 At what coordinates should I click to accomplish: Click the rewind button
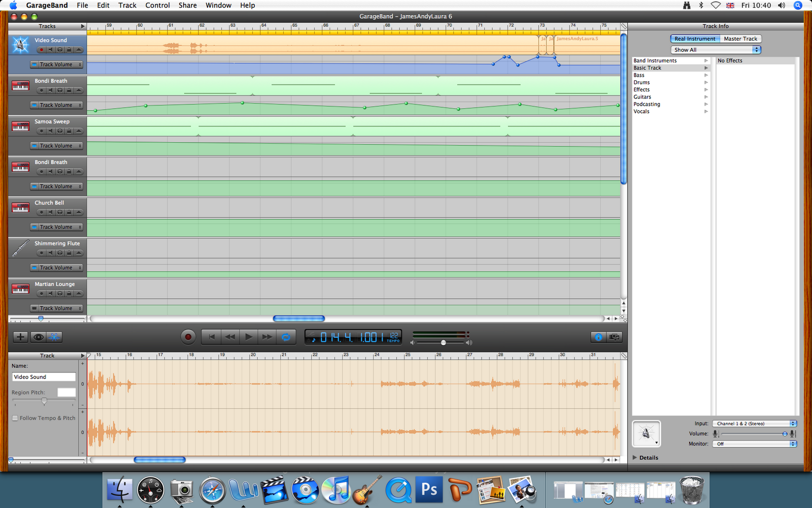pyautogui.click(x=230, y=337)
